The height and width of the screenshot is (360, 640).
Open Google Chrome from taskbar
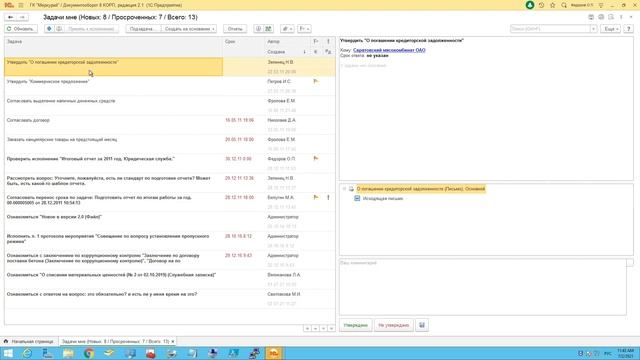(x=89, y=353)
